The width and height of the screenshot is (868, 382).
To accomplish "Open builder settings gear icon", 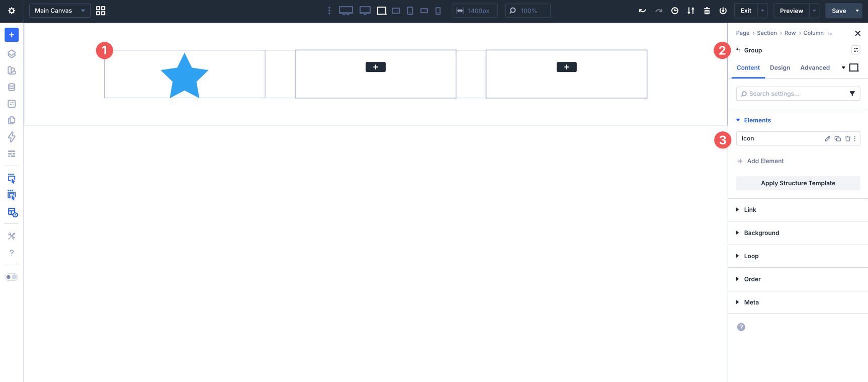I will tap(12, 11).
